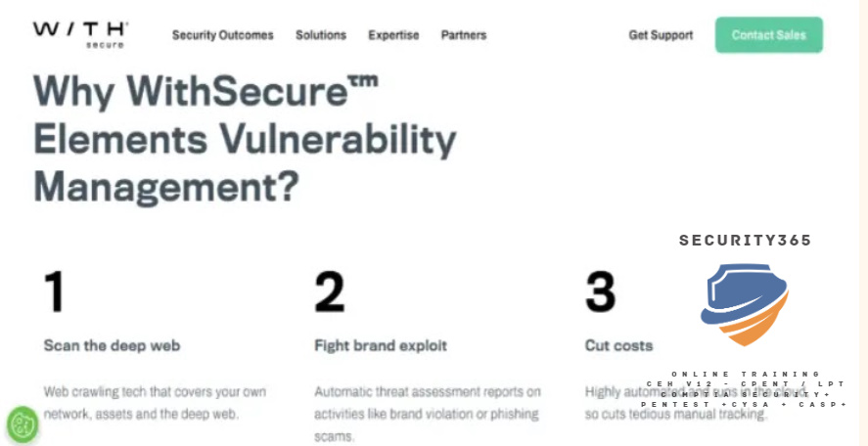Click the Why WithSecure Elements heading
Viewport: 868px width, 446px height.
click(245, 139)
